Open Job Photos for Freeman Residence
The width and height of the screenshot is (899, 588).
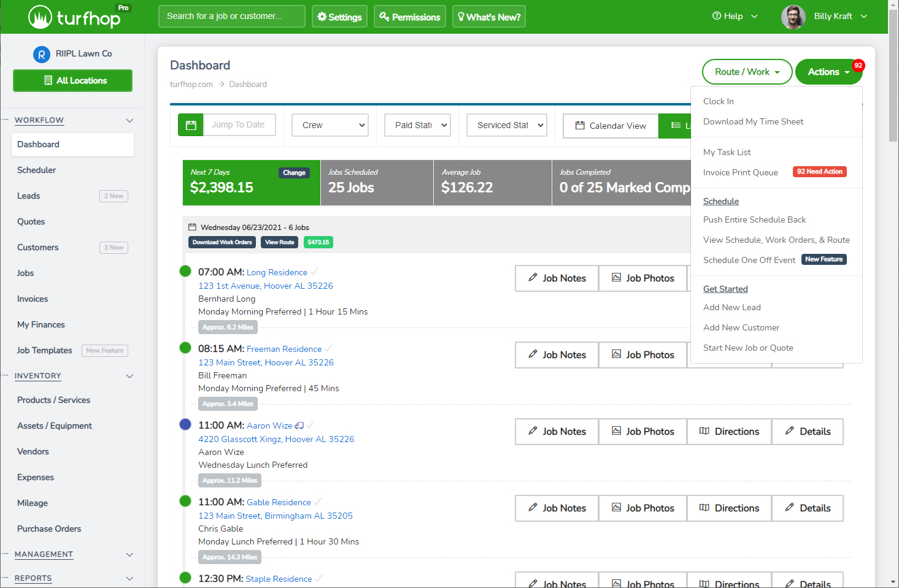click(642, 355)
